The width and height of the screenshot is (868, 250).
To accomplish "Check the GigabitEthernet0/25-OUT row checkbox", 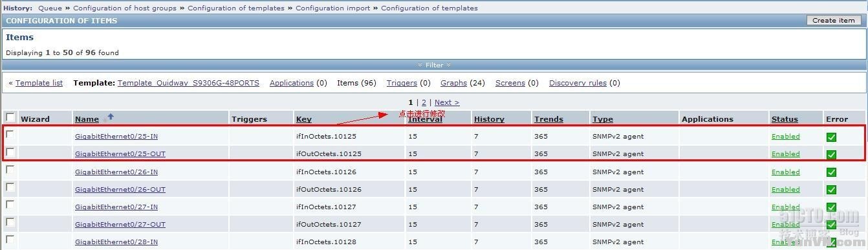I will [x=10, y=153].
